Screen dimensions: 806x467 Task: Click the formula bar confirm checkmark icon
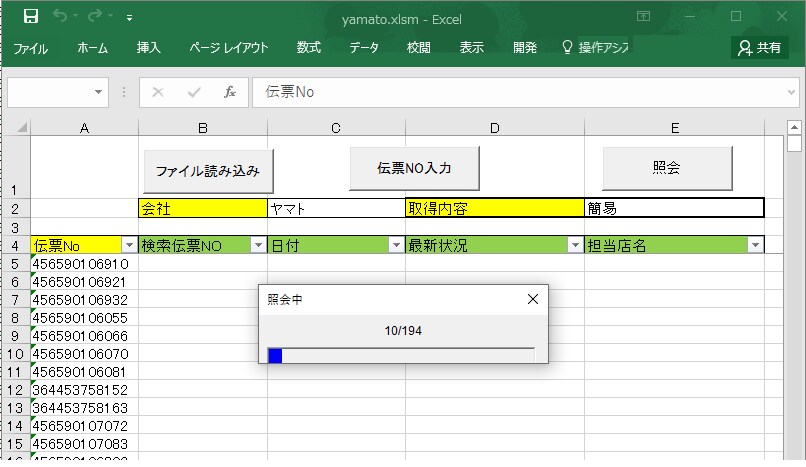(x=194, y=92)
